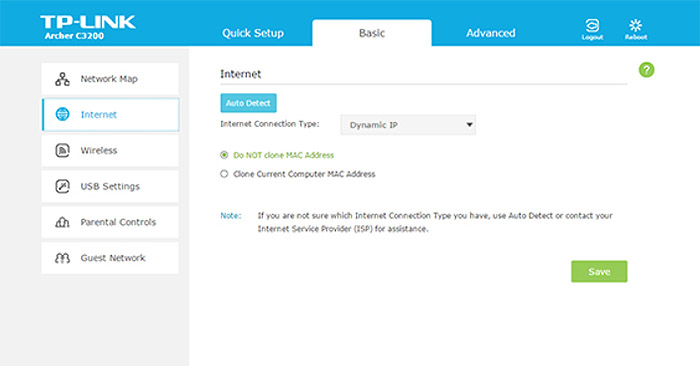Open the Network Map menu item
Screen dimensions: 700x366
(110, 79)
